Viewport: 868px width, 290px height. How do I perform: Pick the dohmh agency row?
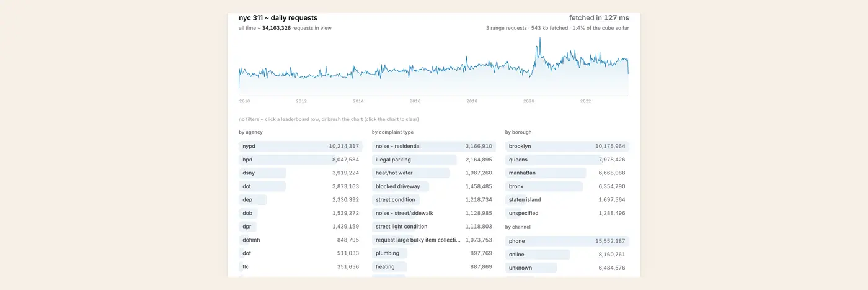301,240
